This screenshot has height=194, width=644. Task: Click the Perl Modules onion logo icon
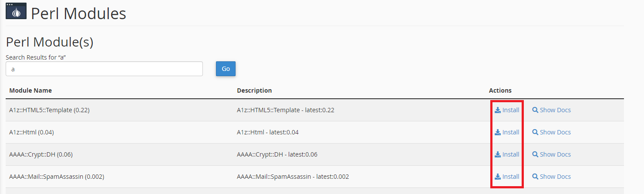tap(16, 11)
